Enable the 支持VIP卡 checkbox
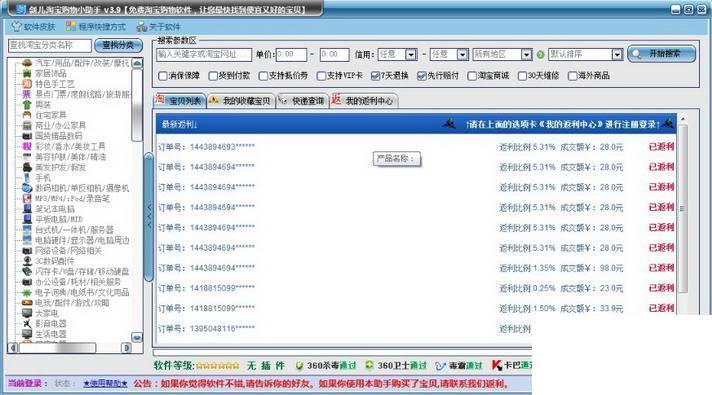This screenshot has width=712, height=395. (321, 76)
